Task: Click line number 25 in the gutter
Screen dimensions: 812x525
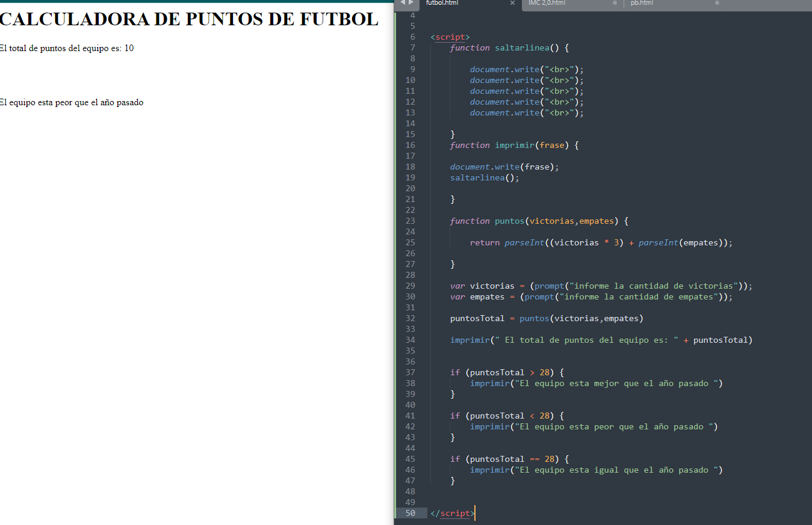Action: pos(410,242)
